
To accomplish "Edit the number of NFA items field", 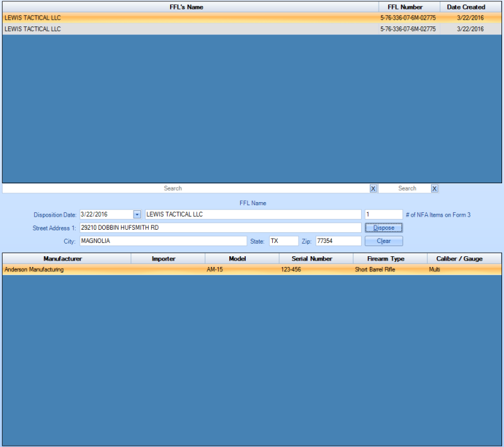I will [x=384, y=215].
